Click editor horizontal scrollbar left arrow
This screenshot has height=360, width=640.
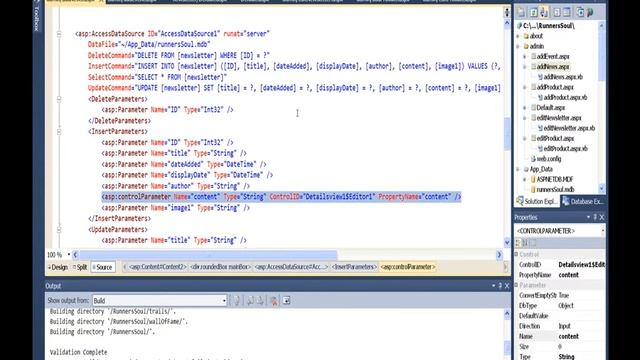75,255
